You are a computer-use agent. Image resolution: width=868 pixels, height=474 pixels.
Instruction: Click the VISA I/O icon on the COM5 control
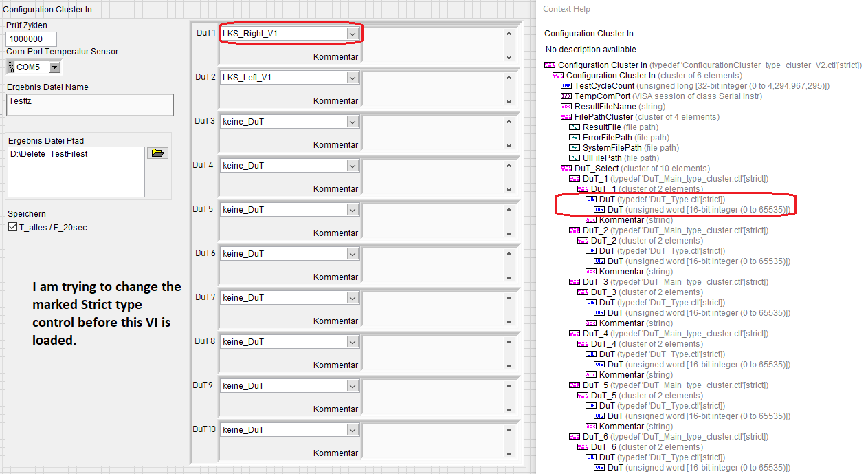pos(12,67)
